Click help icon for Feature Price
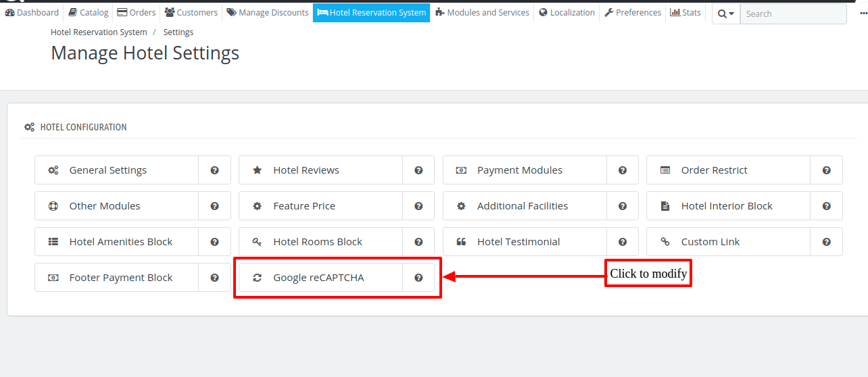The image size is (868, 377). click(418, 206)
